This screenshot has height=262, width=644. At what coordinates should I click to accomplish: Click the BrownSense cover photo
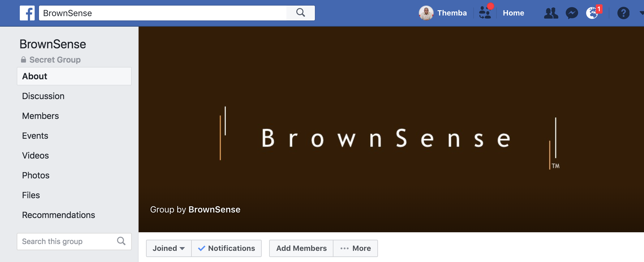[x=391, y=129]
